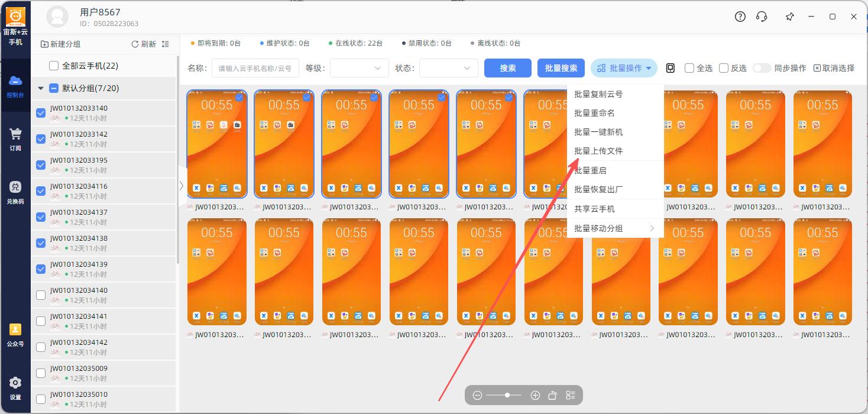
Task: Click the user avatar picture
Action: (x=57, y=17)
